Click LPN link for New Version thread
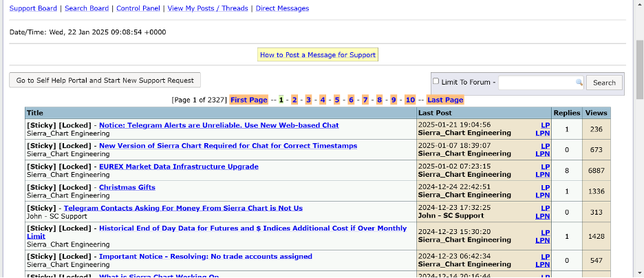Viewport: 644px width, 278px height. (x=543, y=153)
